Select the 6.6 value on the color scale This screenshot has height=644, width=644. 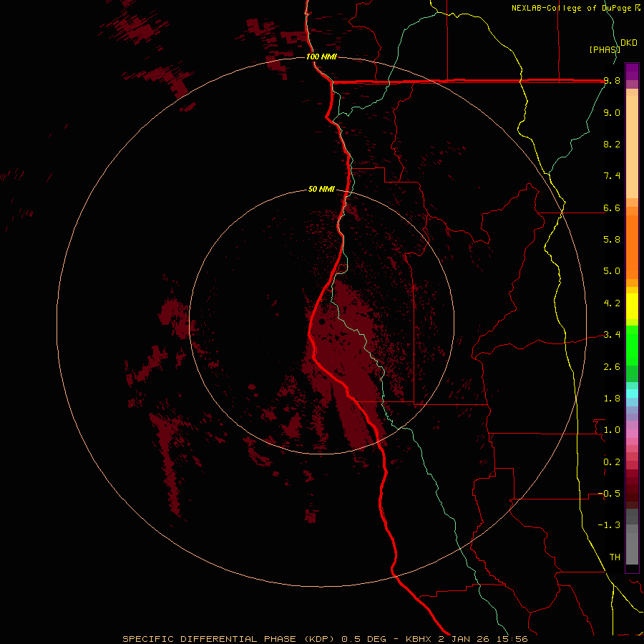pos(612,208)
